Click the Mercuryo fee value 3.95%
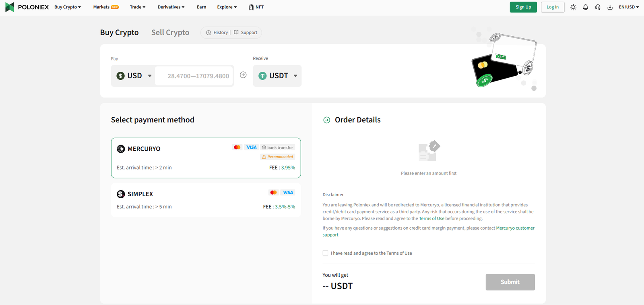Screen dimensions: 644x305 pos(288,168)
